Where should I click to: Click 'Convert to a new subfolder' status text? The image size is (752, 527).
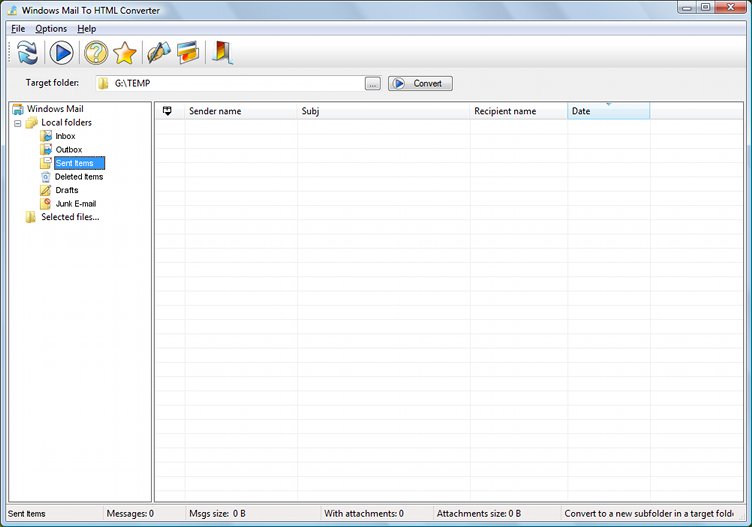(x=649, y=514)
